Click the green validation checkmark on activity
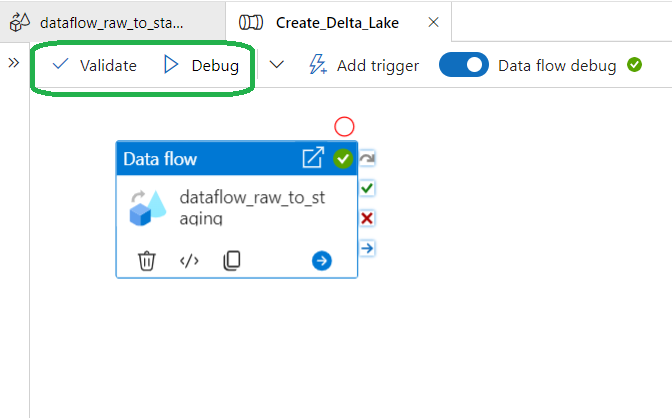 point(343,158)
